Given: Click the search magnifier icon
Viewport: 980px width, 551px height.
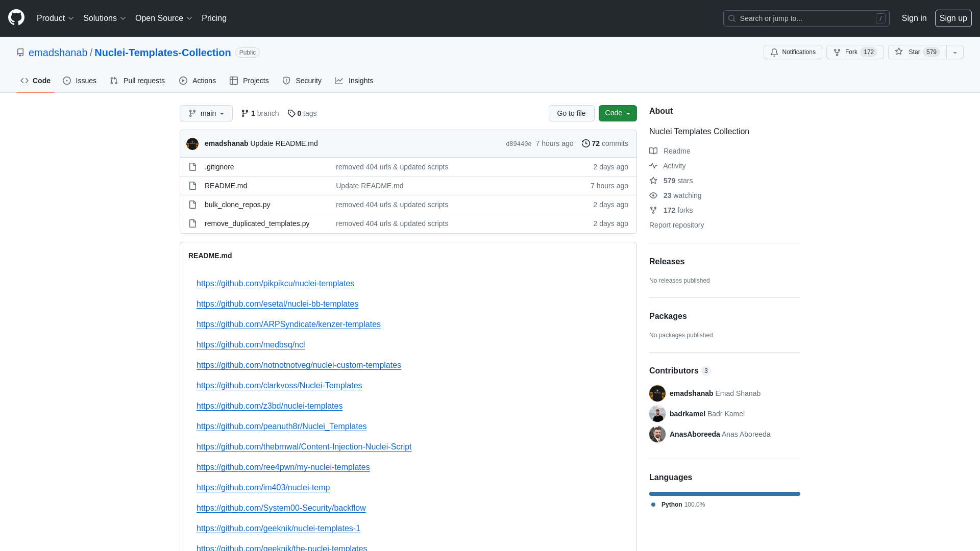Looking at the screenshot, I should point(732,18).
